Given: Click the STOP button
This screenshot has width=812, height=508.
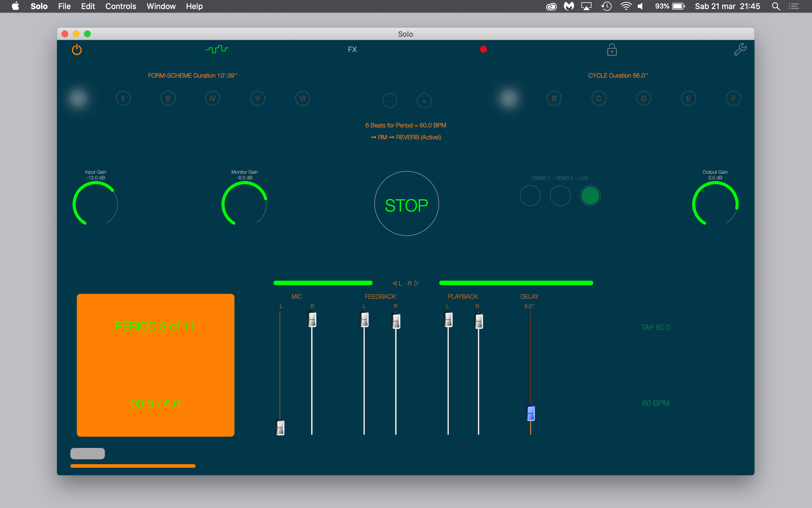Looking at the screenshot, I should tap(406, 203).
